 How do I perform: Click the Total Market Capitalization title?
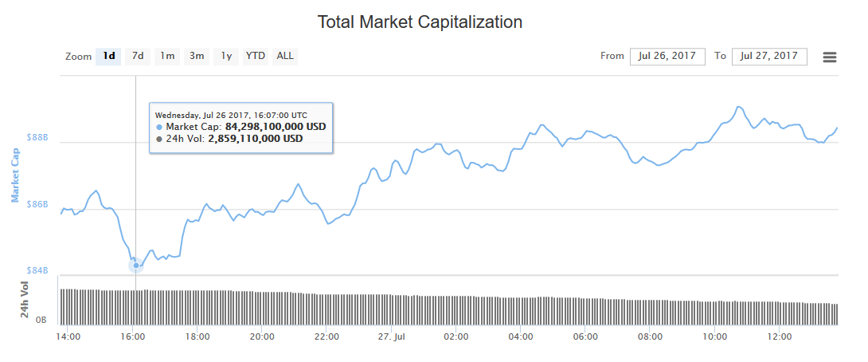pyautogui.click(x=420, y=22)
